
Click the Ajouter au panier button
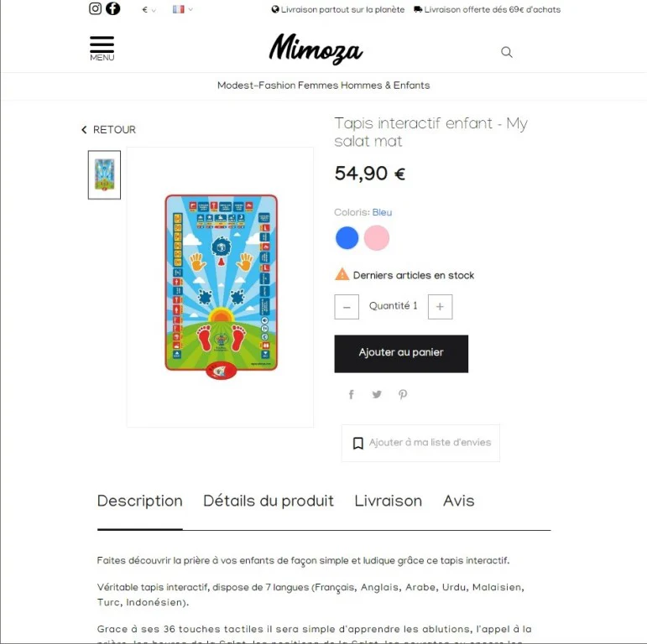(401, 354)
